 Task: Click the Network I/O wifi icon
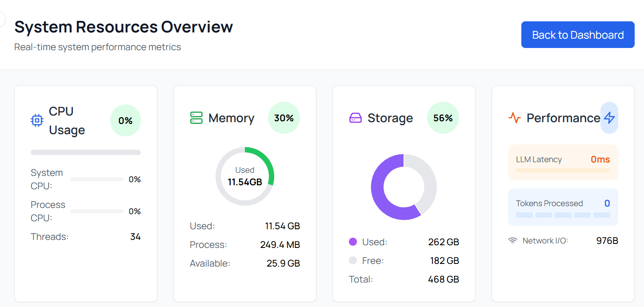[513, 241]
